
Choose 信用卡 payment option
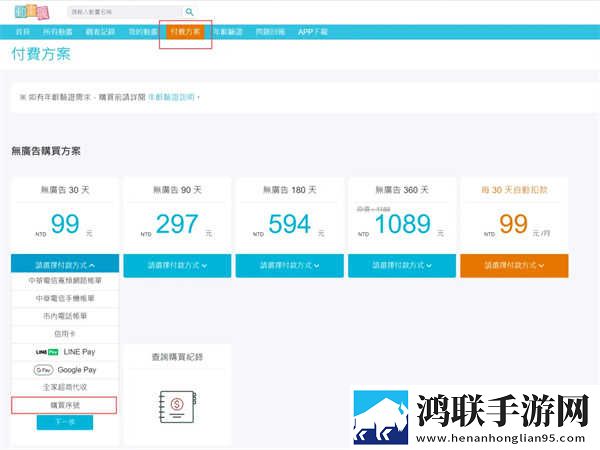click(x=65, y=334)
